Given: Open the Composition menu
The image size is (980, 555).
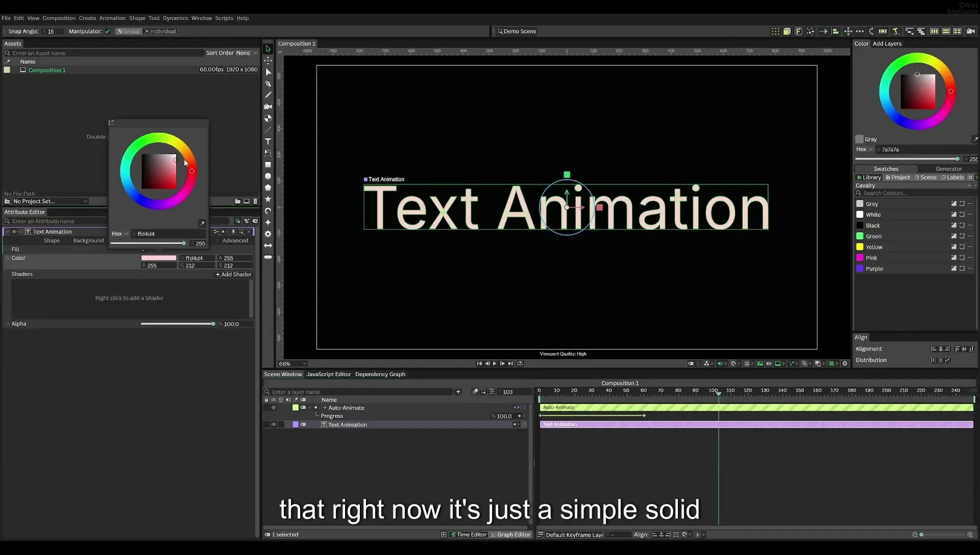Looking at the screenshot, I should pos(59,18).
